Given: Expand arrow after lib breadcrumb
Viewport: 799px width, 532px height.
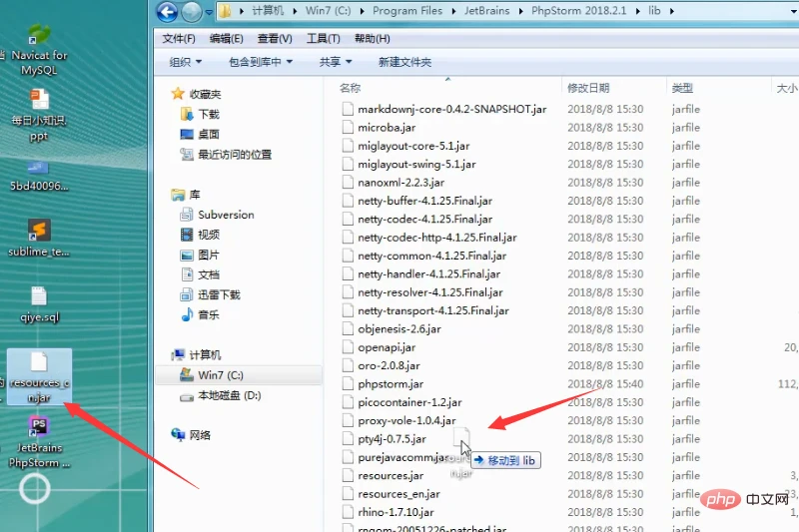Looking at the screenshot, I should [x=672, y=11].
